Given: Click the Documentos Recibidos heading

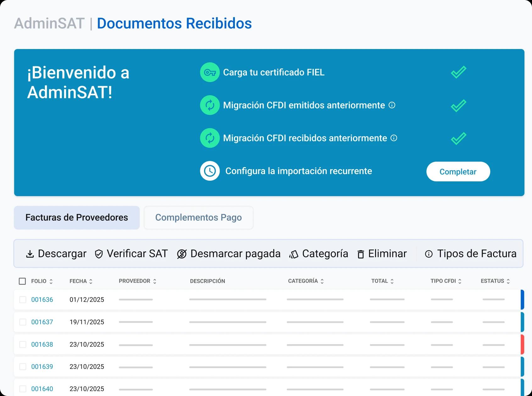Looking at the screenshot, I should [174, 23].
